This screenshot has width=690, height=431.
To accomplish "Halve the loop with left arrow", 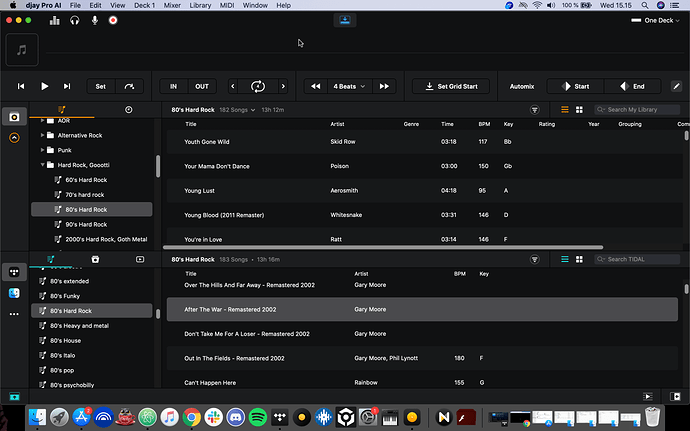I will 233,86.
